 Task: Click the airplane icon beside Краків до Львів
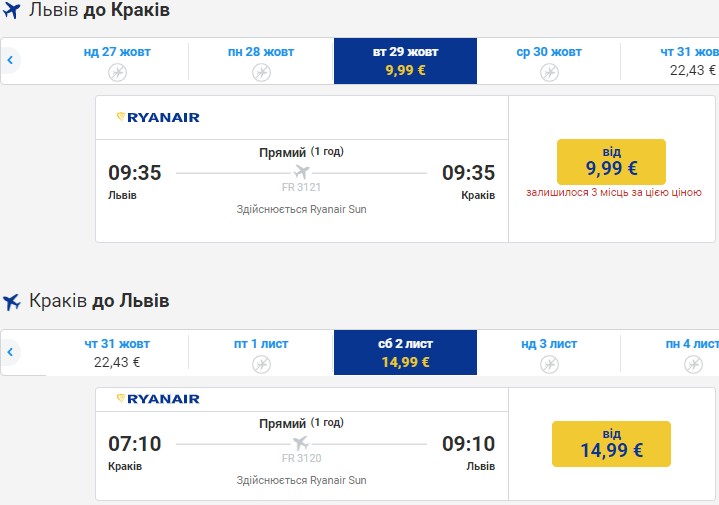click(11, 302)
